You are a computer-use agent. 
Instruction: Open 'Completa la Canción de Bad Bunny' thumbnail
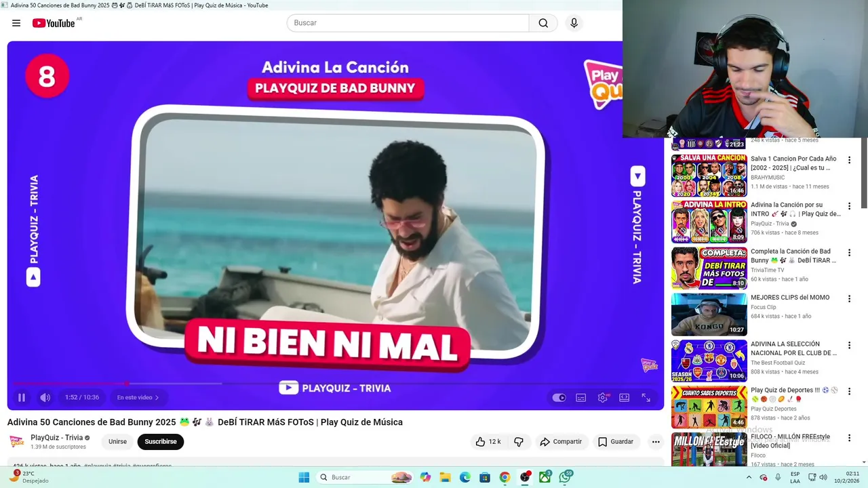(x=709, y=268)
